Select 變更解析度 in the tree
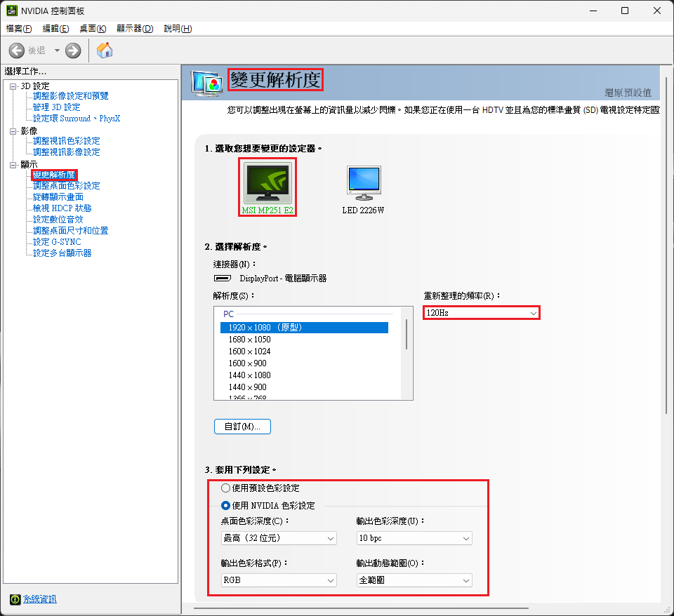This screenshot has width=674, height=616. coord(54,175)
